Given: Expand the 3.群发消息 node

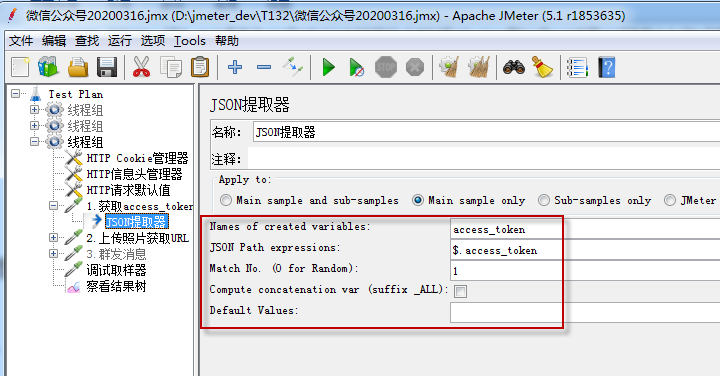Looking at the screenshot, I should point(54,253).
